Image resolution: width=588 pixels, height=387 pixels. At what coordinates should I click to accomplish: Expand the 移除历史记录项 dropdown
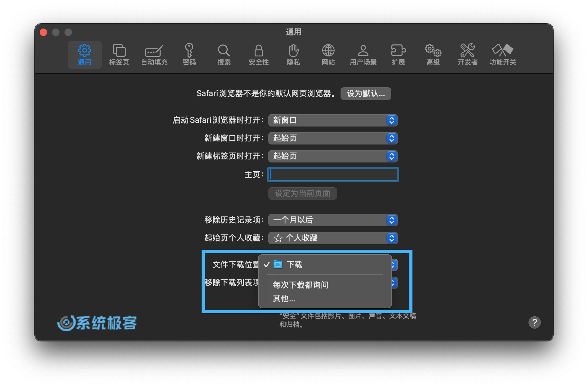click(x=333, y=220)
